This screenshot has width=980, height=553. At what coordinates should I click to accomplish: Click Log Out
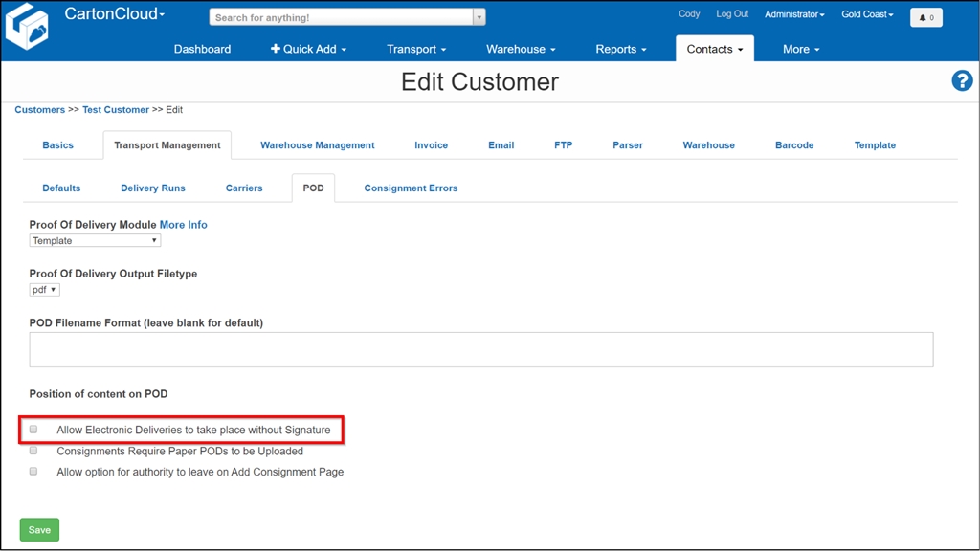732,13
